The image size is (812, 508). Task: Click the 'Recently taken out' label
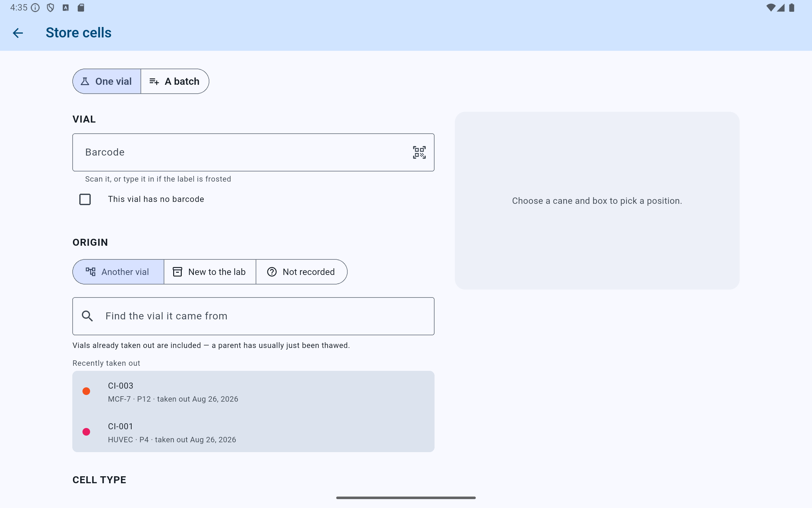click(x=106, y=363)
